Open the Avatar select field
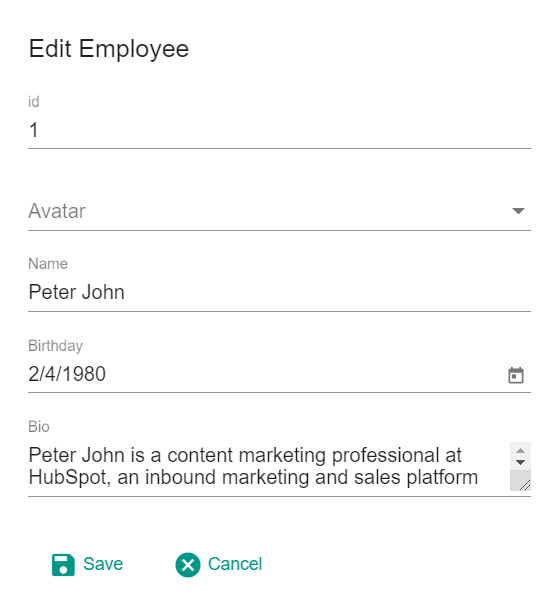555x603 pixels. pos(279,211)
